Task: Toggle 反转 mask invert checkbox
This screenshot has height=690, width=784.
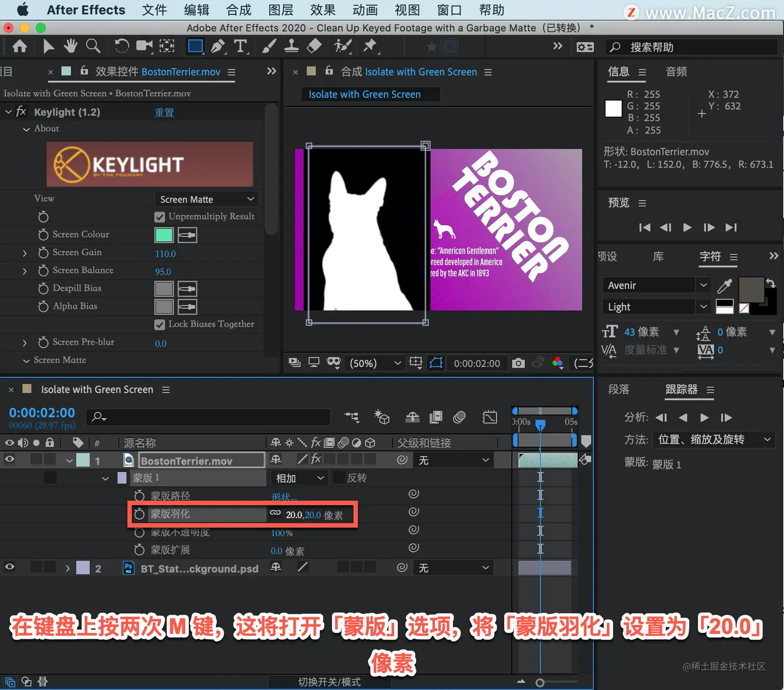Action: click(339, 478)
